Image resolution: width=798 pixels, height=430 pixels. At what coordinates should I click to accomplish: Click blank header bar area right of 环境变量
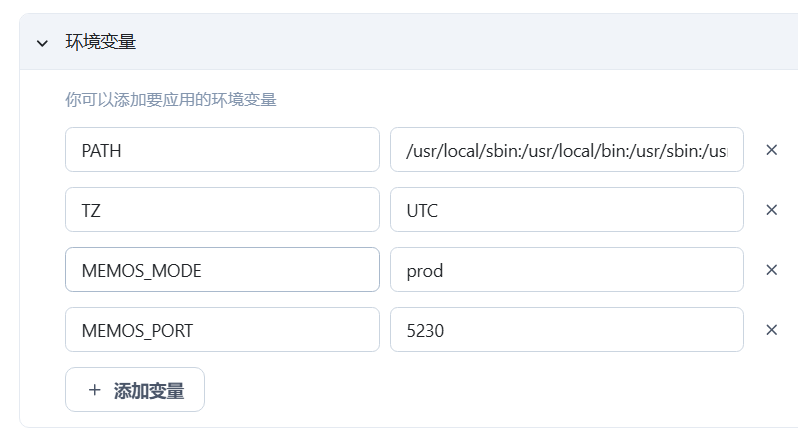click(x=450, y=42)
